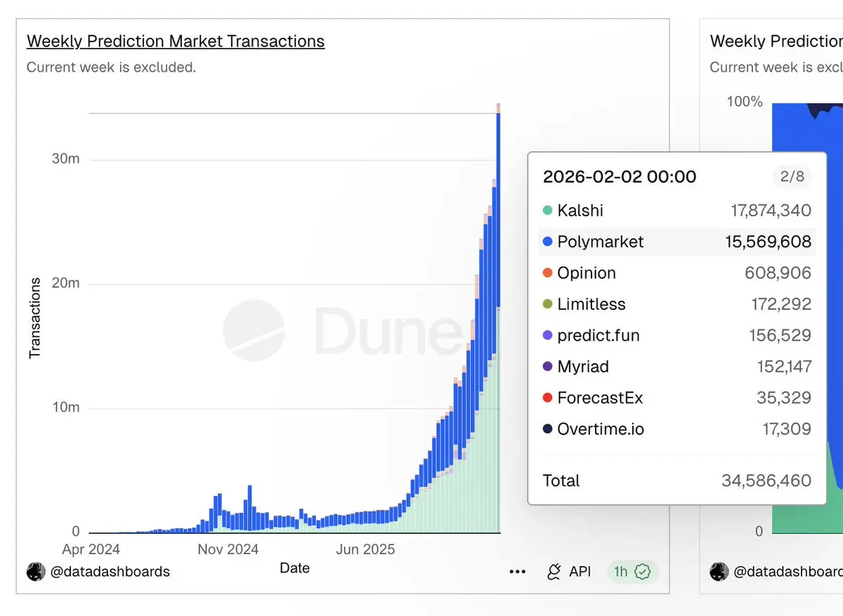Open the Weekly Prediction Market Transactions title link
The image size is (843, 616).
tap(176, 41)
